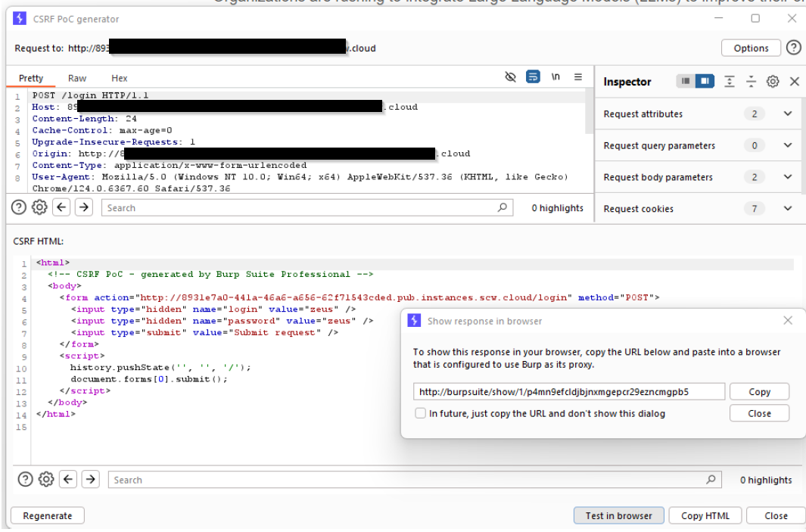Open CSRF HTML search settings gear

tap(46, 480)
